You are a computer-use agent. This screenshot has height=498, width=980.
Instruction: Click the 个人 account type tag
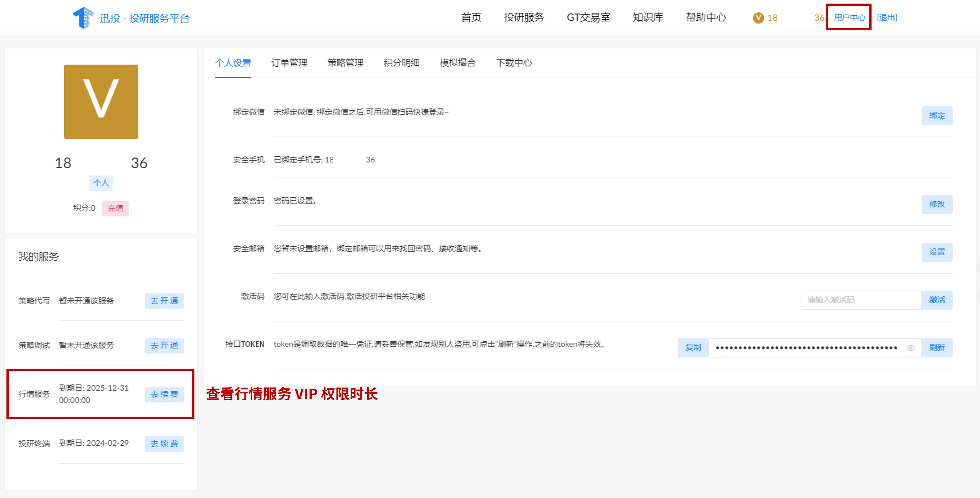(x=101, y=183)
